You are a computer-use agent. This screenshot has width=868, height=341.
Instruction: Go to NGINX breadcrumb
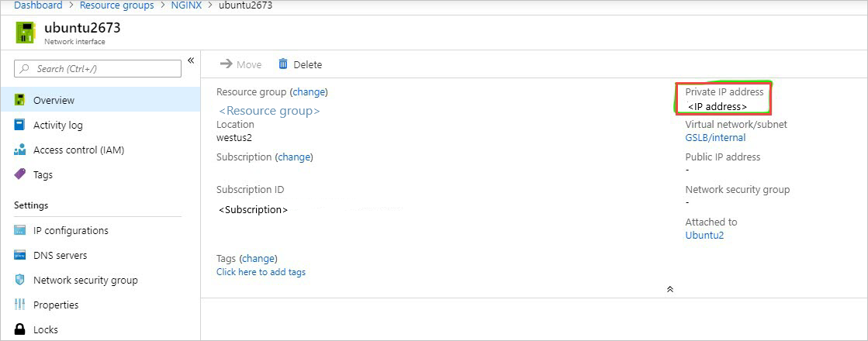click(x=186, y=5)
